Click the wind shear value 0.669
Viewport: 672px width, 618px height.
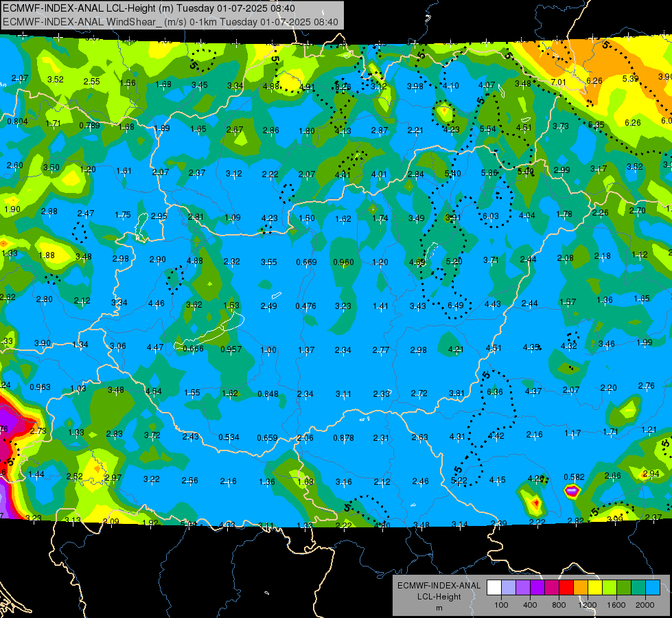tap(306, 262)
